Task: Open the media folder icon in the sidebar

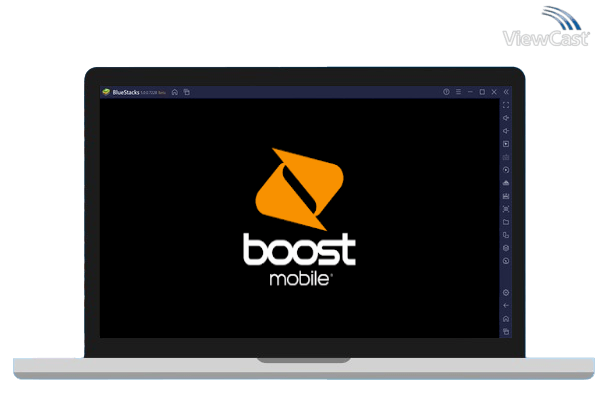Action: [x=506, y=222]
